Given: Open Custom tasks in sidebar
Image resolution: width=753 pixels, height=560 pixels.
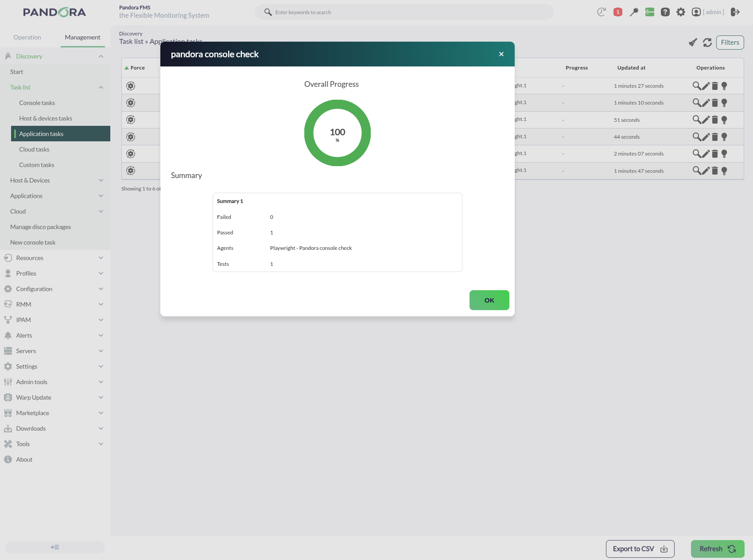Looking at the screenshot, I should point(36,165).
